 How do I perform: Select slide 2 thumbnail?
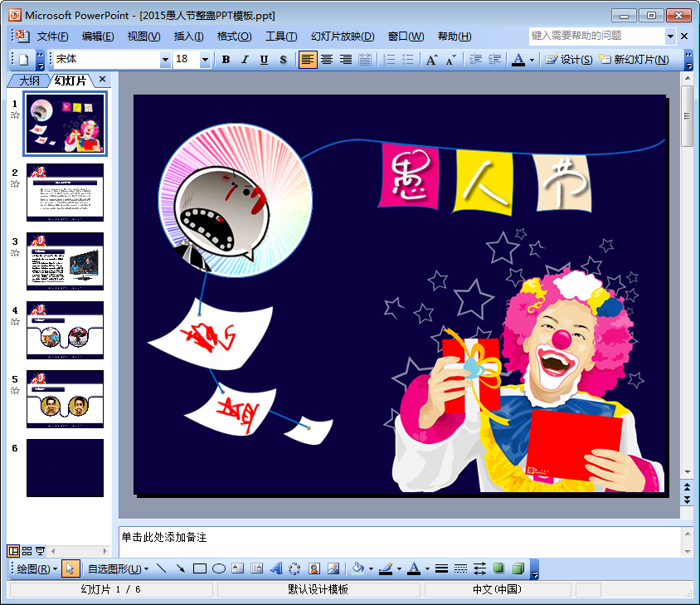[66, 193]
